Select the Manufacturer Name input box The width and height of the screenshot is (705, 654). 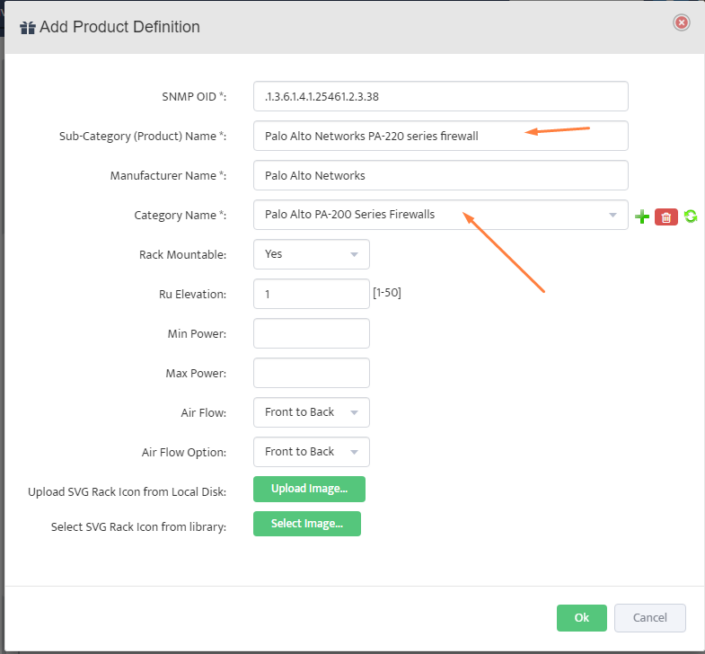[x=440, y=175]
